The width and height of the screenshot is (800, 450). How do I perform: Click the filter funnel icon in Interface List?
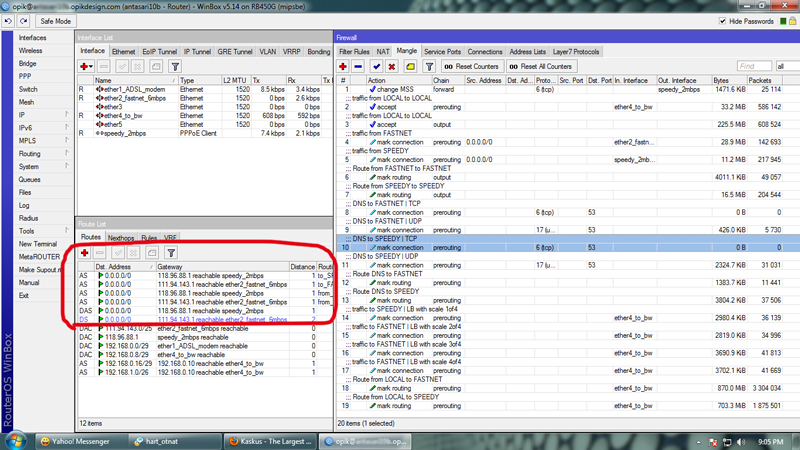(174, 67)
